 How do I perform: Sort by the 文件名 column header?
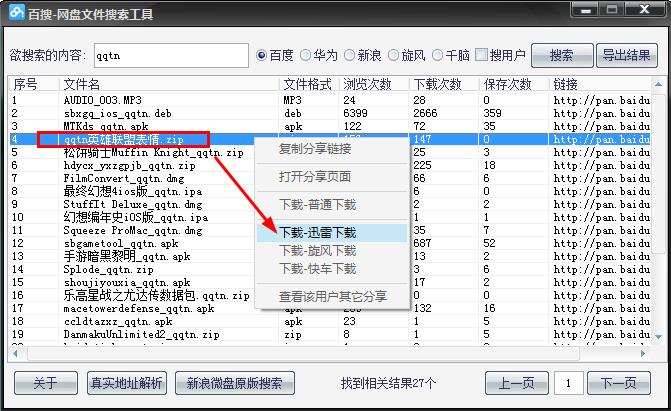pyautogui.click(x=82, y=85)
